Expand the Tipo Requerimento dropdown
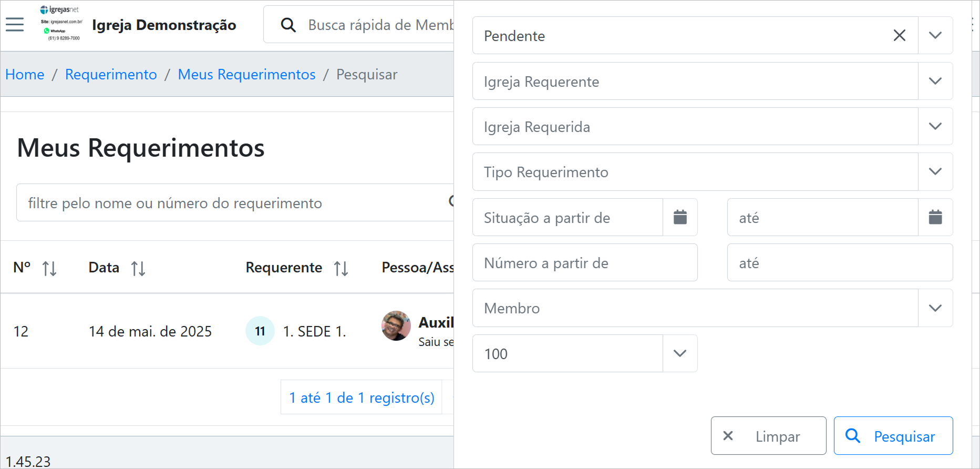Viewport: 980px width, 469px height. (x=935, y=172)
